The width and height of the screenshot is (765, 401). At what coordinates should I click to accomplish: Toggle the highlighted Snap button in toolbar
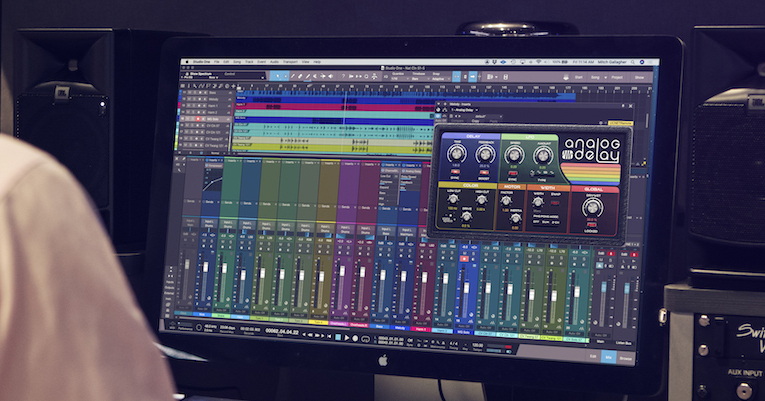point(457,76)
